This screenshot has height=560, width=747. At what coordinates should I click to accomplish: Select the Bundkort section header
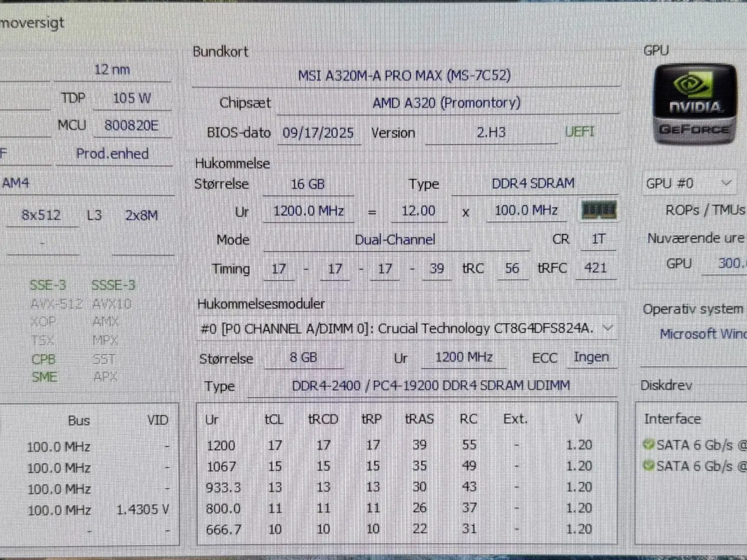coord(220,51)
